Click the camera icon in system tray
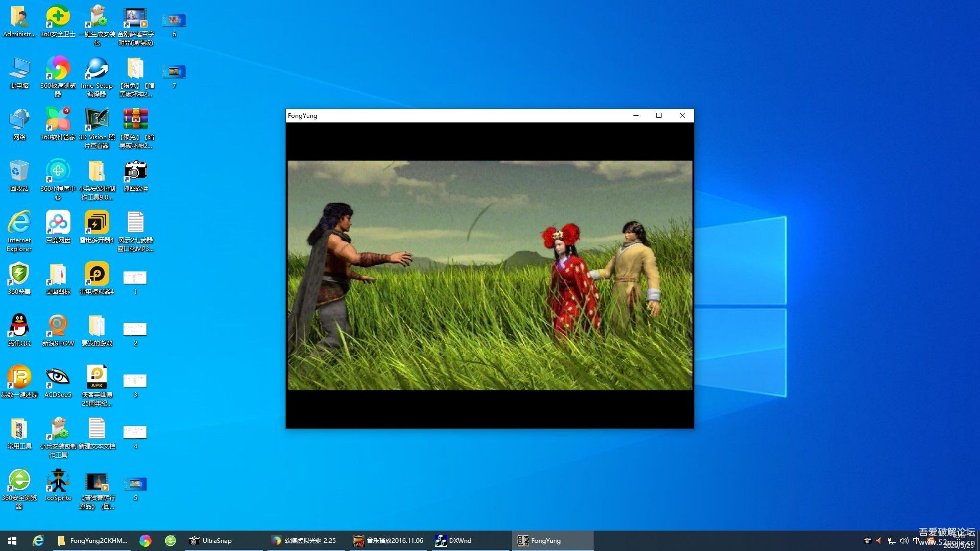Image resolution: width=980 pixels, height=551 pixels. 867,541
